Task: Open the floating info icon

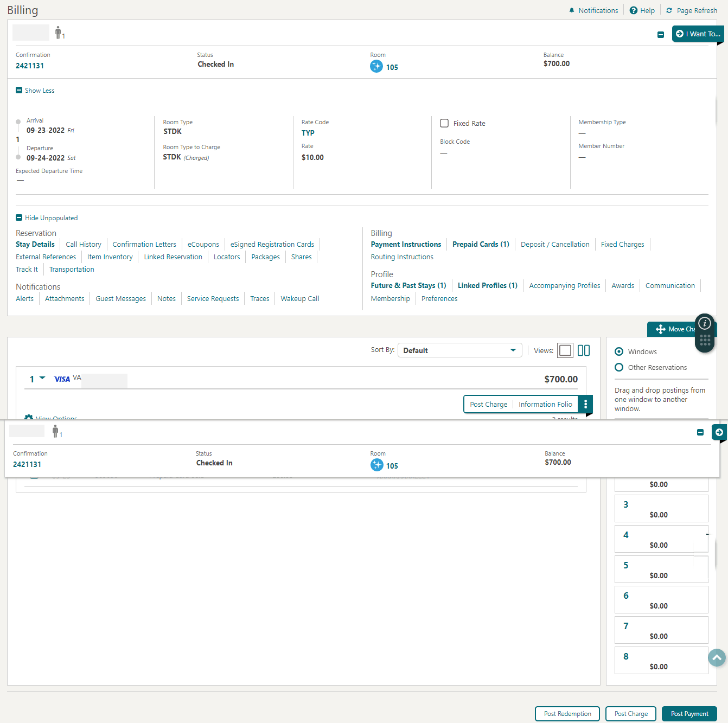Action: pyautogui.click(x=705, y=323)
